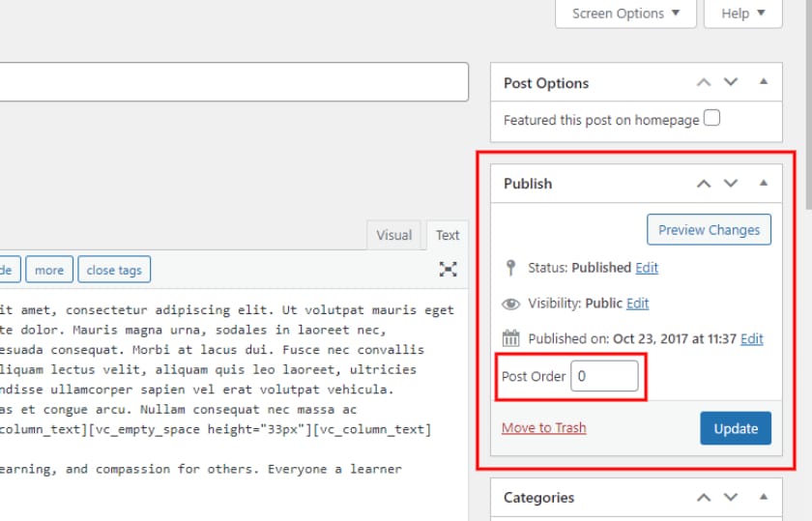Collapse the Publish panel triangle

(763, 184)
